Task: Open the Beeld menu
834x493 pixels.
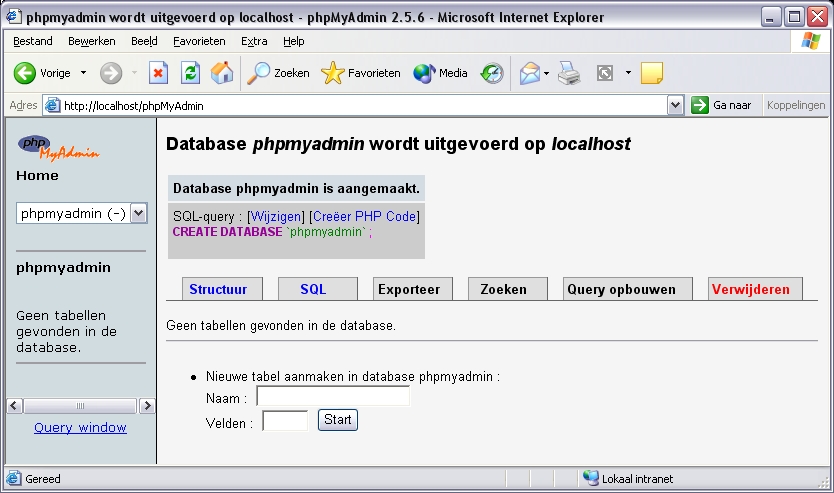Action: [x=144, y=41]
